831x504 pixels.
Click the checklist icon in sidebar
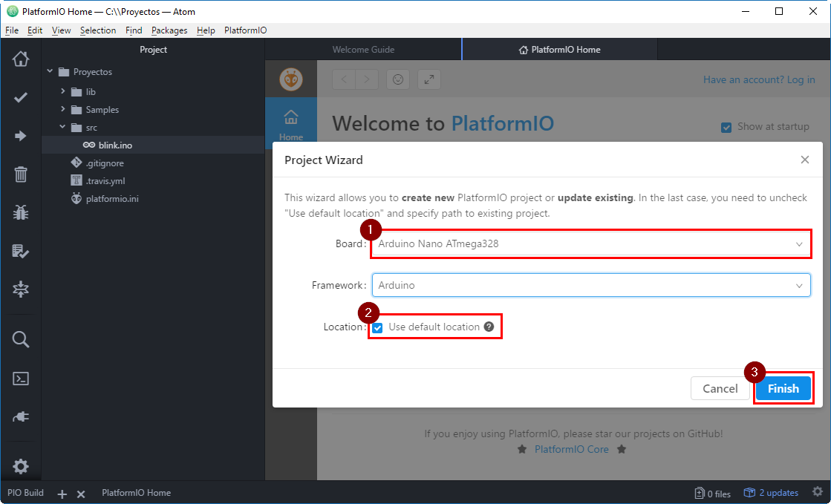(x=21, y=251)
